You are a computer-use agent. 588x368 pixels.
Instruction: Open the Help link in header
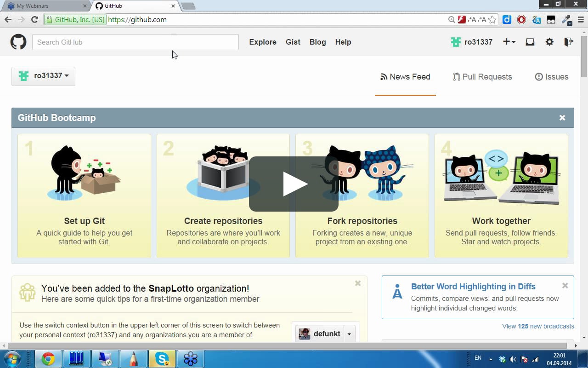coord(343,42)
